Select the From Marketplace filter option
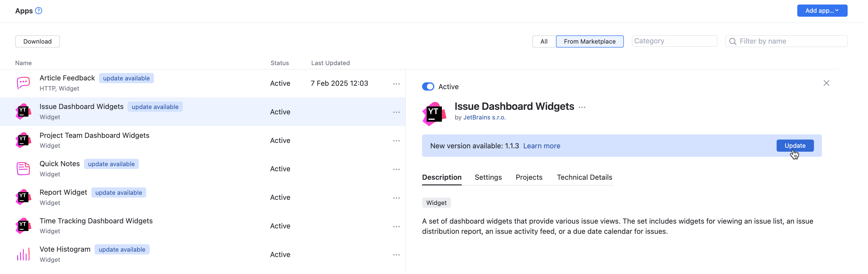This screenshot has height=274, width=868. (x=589, y=41)
